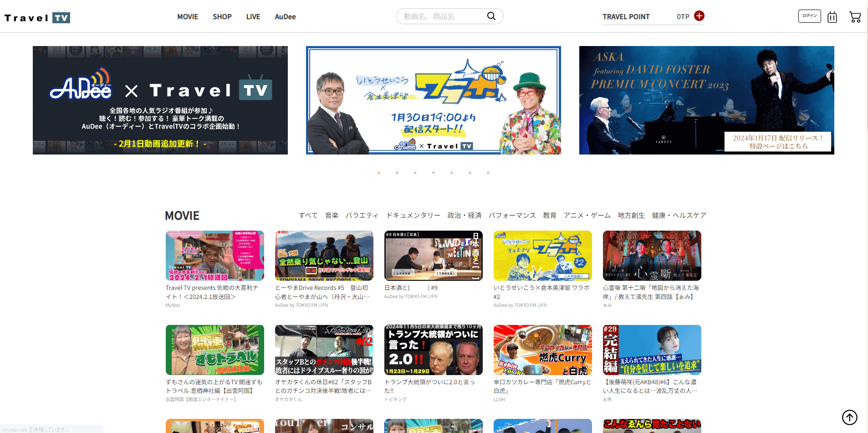
Task: Open the 燃虎Curryと白虎 video thumbnail
Action: pyautogui.click(x=543, y=350)
